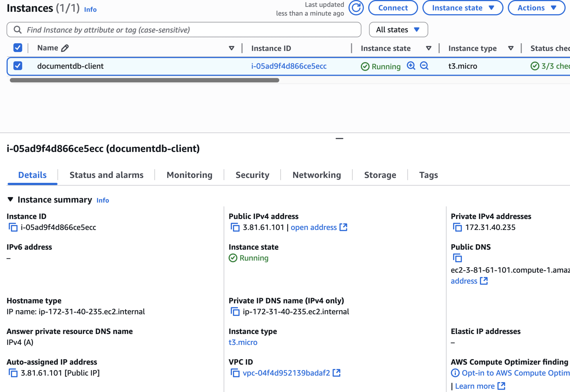This screenshot has height=392, width=570.
Task: Uncheck the documentdb-client row checkbox
Action: click(18, 66)
